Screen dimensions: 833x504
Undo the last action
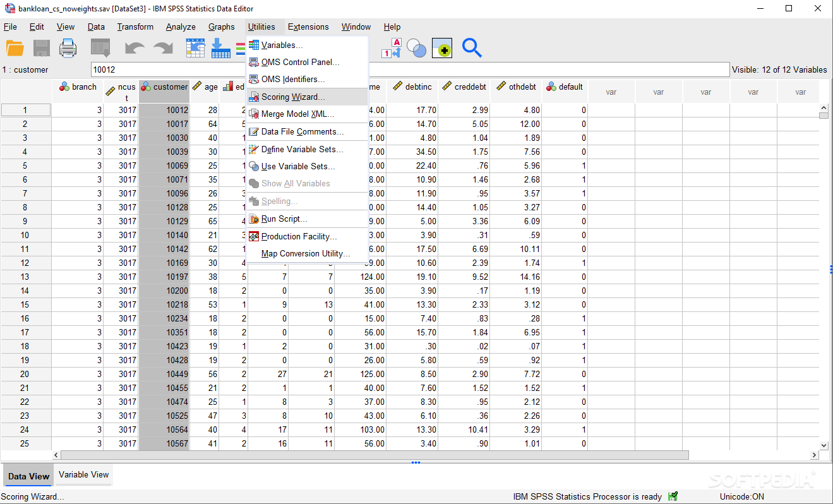pyautogui.click(x=135, y=48)
